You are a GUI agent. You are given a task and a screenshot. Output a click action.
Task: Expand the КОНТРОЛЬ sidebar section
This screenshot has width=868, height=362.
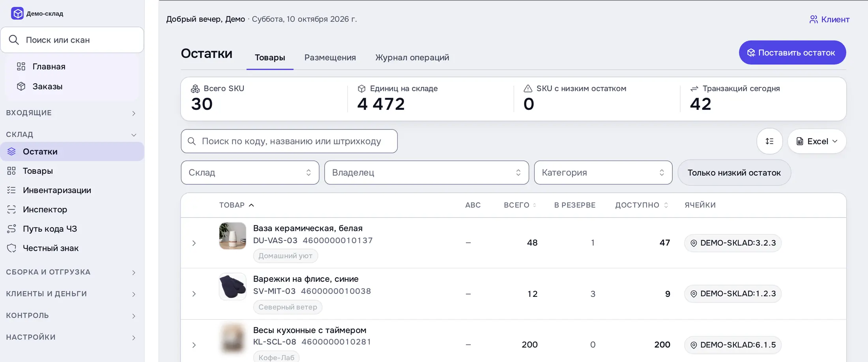72,315
